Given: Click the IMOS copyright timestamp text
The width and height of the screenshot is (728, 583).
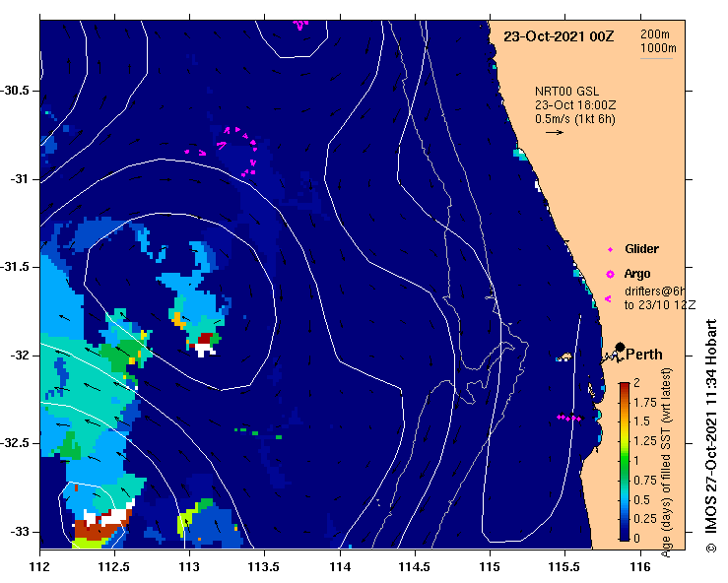Looking at the screenshot, I should click(x=711, y=436).
